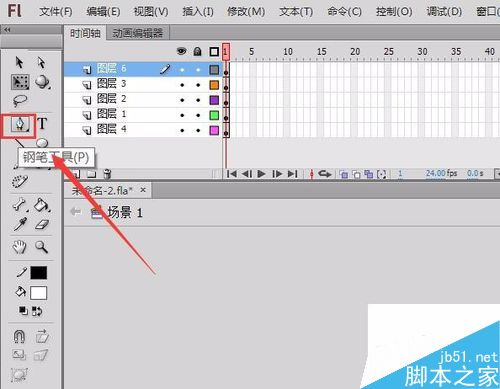Image resolution: width=500 pixels, height=389 pixels.
Task: Select the Deco tool
Action: pos(20,182)
